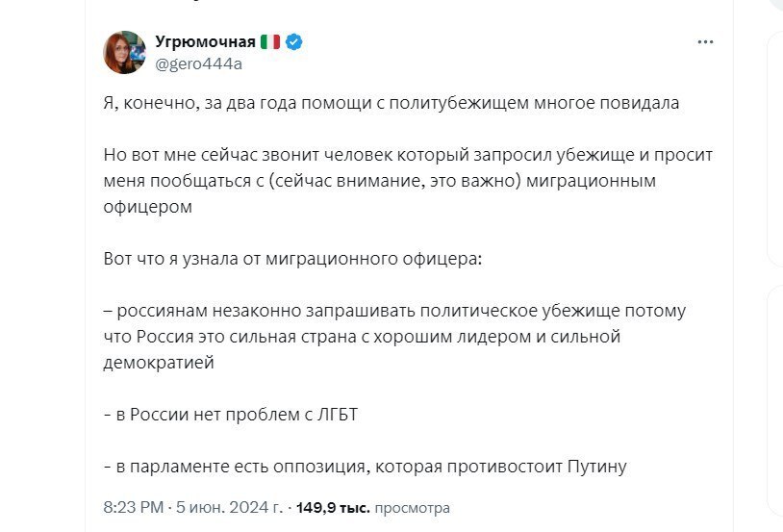Open the tweet's three-dot More menu
The image size is (783, 532).
(x=705, y=42)
